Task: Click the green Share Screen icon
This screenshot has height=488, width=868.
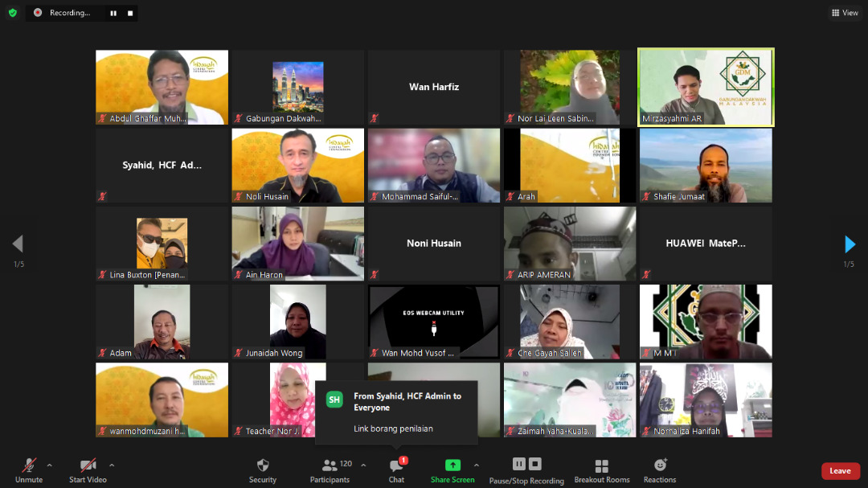Action: 452,465
